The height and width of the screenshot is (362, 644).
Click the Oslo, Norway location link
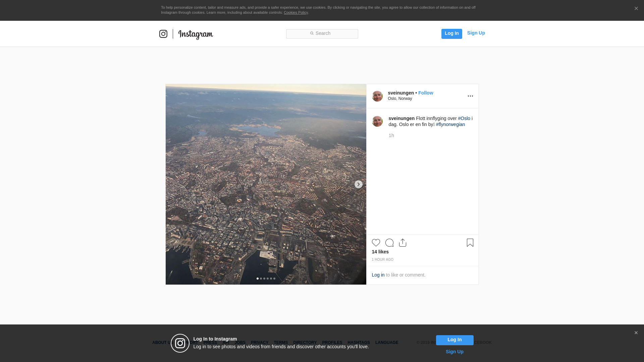click(400, 99)
